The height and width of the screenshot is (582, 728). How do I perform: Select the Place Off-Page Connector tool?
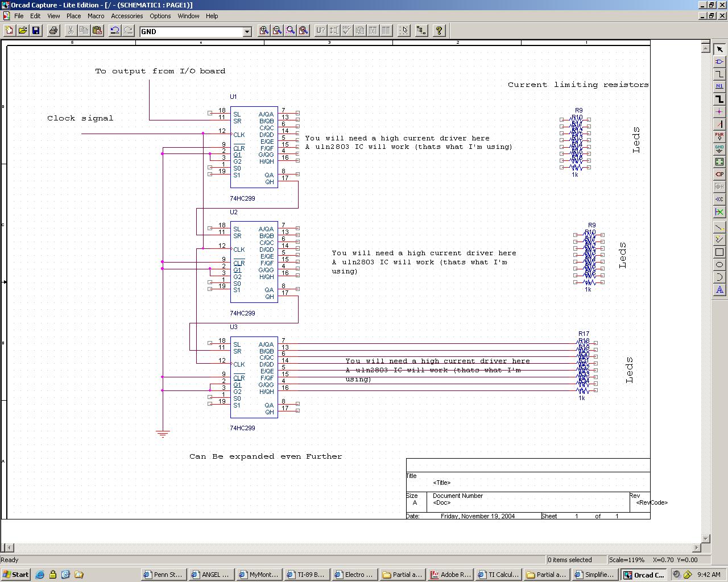click(719, 199)
